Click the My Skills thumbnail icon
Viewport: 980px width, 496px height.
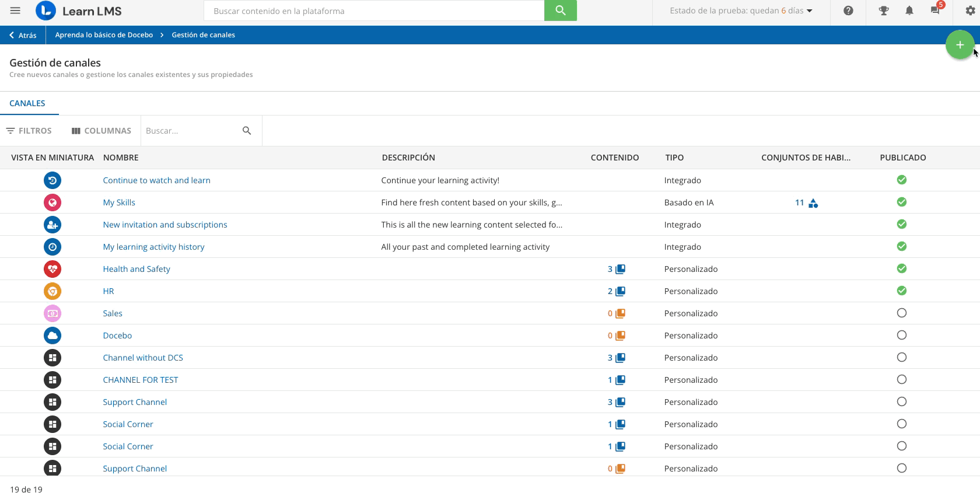pos(52,202)
